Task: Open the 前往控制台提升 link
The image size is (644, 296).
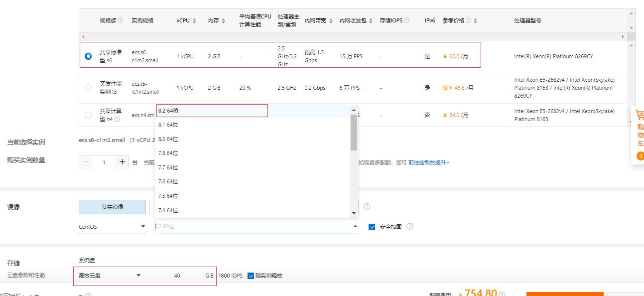Action: click(428, 162)
